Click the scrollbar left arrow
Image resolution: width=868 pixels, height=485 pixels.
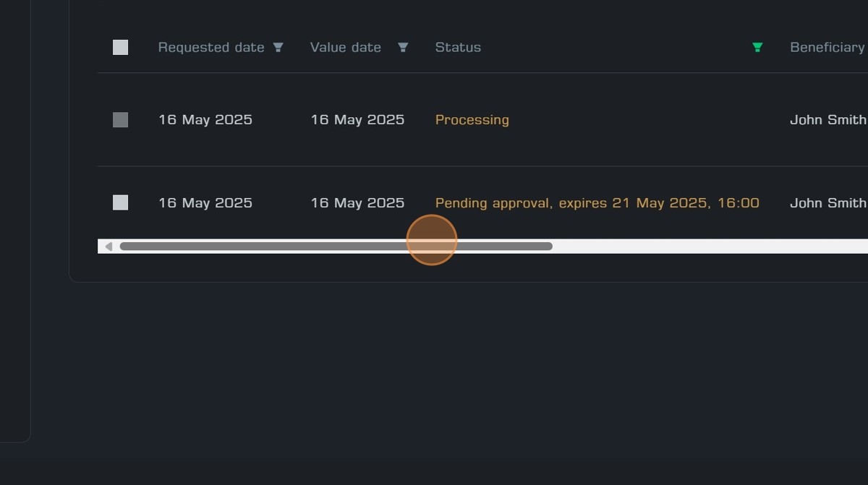tap(109, 246)
